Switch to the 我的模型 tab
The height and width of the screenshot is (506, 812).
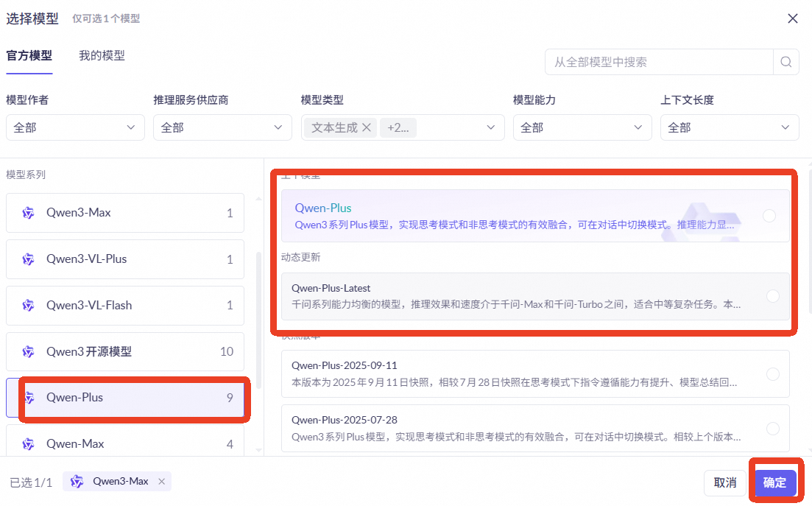click(102, 55)
